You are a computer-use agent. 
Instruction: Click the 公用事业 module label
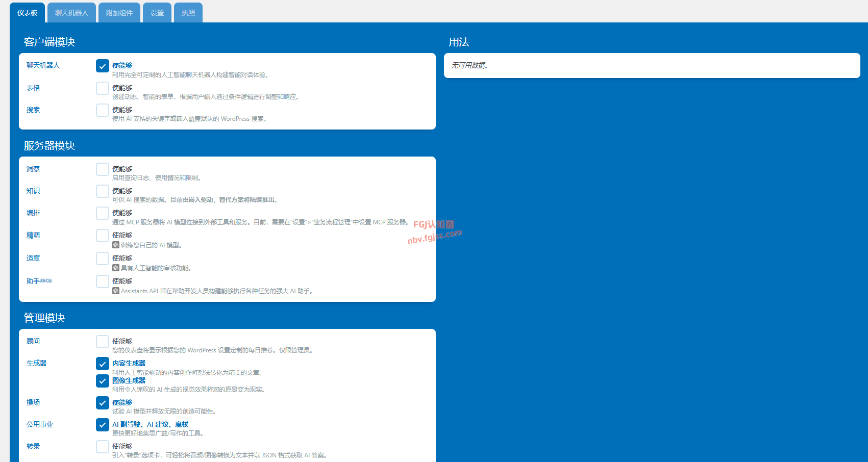click(x=40, y=424)
